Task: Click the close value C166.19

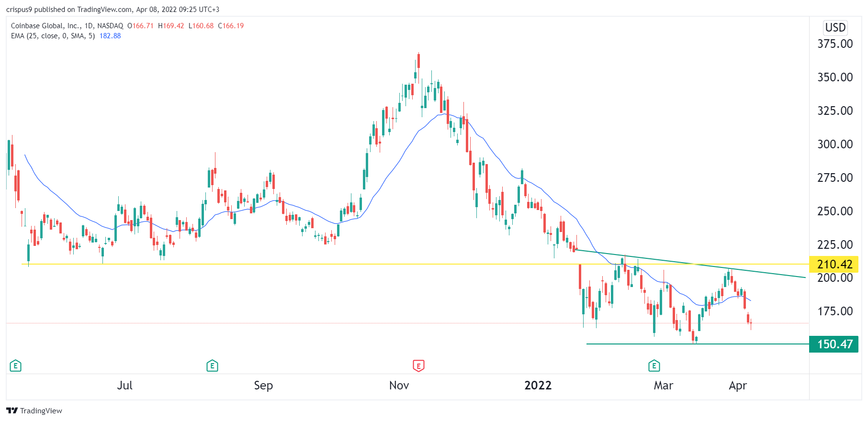Action: point(231,26)
